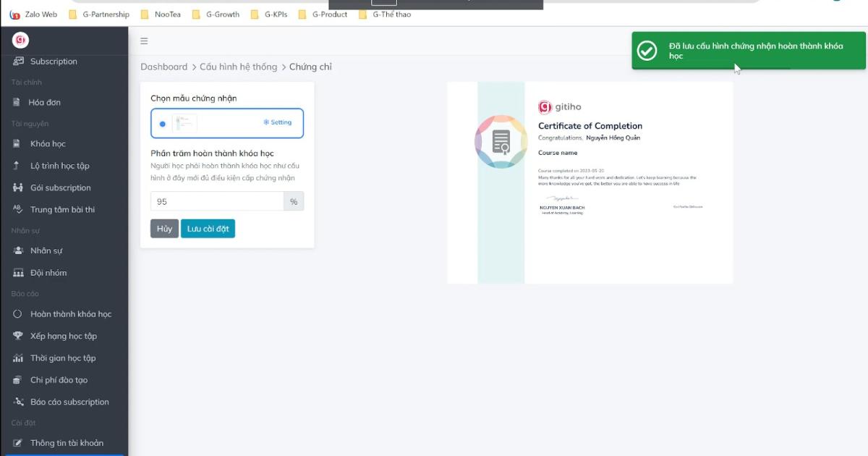Click the Lưu cài đặt button

click(208, 229)
